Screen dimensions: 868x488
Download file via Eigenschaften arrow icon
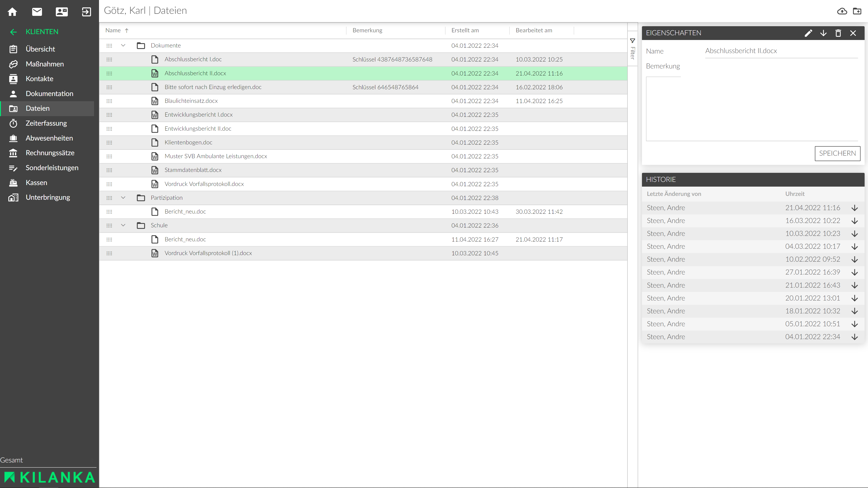tap(823, 33)
